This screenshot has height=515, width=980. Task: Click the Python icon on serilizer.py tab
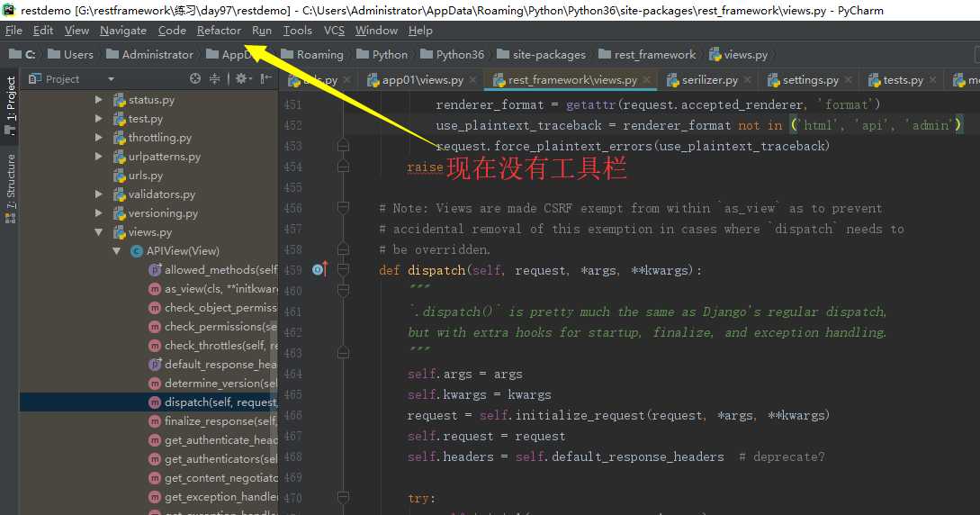coord(672,80)
